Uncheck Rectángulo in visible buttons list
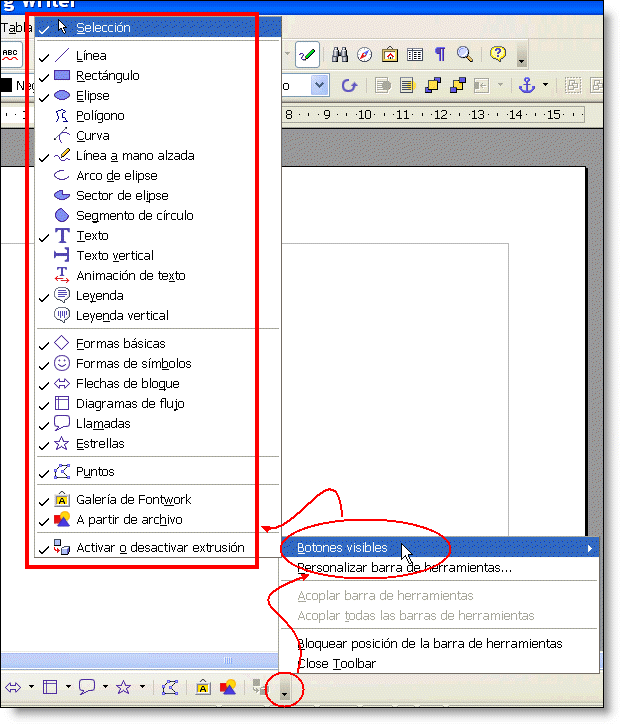The image size is (620, 724). click(107, 76)
